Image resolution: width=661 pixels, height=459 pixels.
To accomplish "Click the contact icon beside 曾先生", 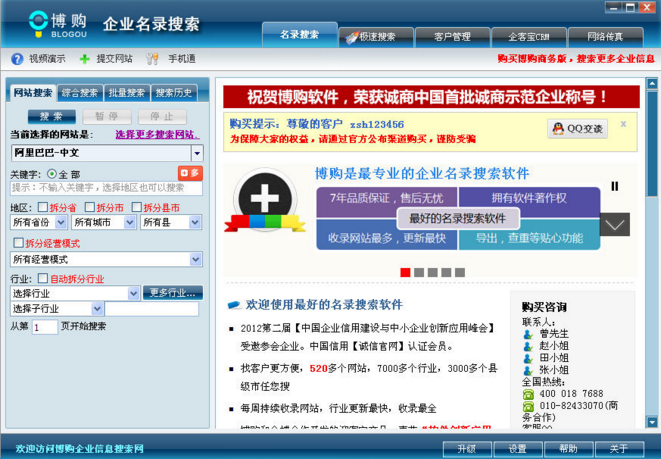I will (528, 334).
